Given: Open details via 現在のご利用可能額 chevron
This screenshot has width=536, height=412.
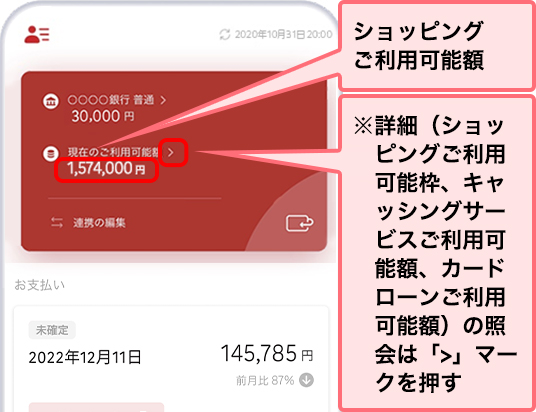Looking at the screenshot, I should 171,152.
